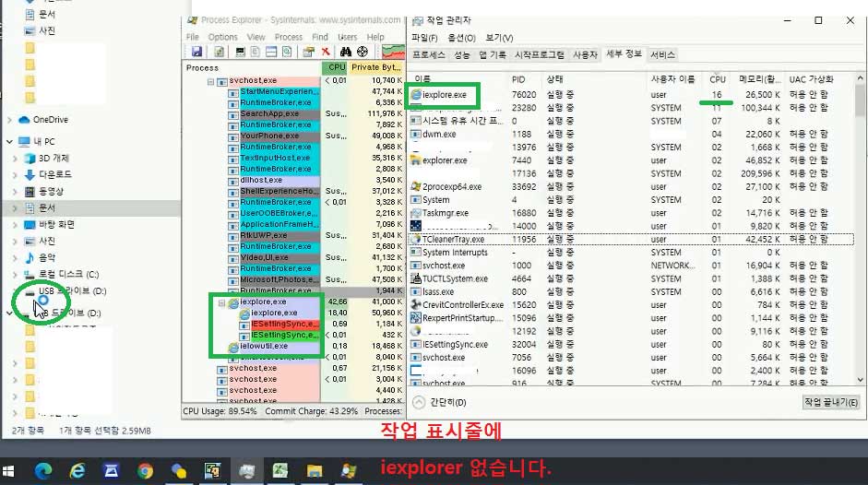Click the CPU usage mini graph in toolbar
Screen dimensions: 868x485
point(393,52)
